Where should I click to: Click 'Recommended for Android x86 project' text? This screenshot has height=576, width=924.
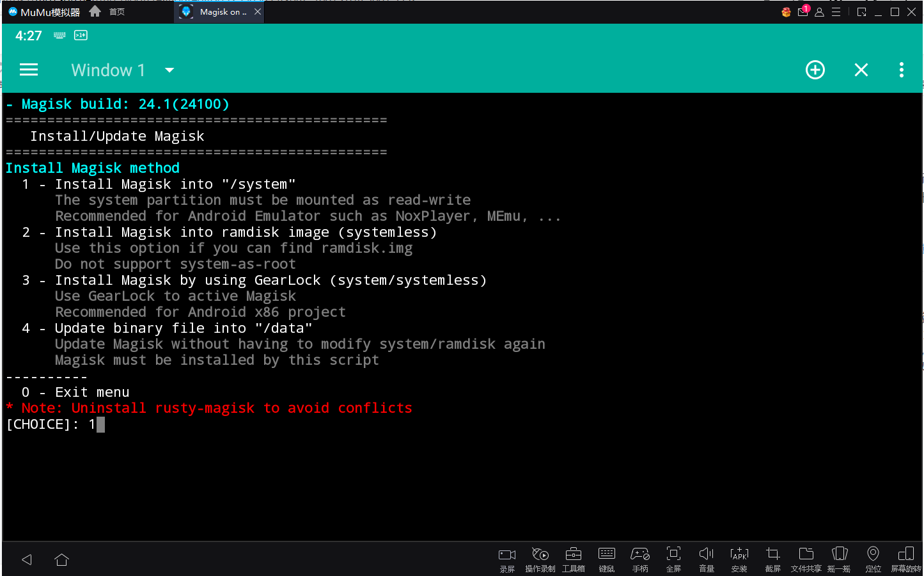200,312
